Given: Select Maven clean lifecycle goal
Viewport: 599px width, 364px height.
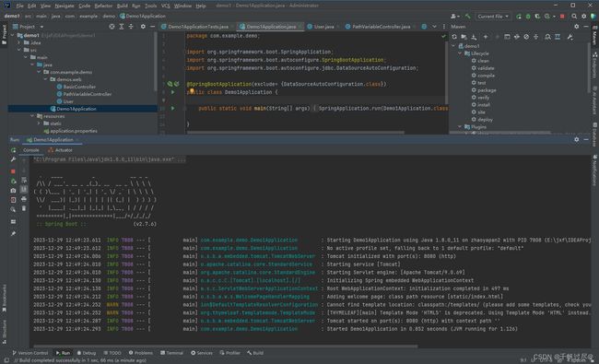Looking at the screenshot, I should tap(483, 61).
